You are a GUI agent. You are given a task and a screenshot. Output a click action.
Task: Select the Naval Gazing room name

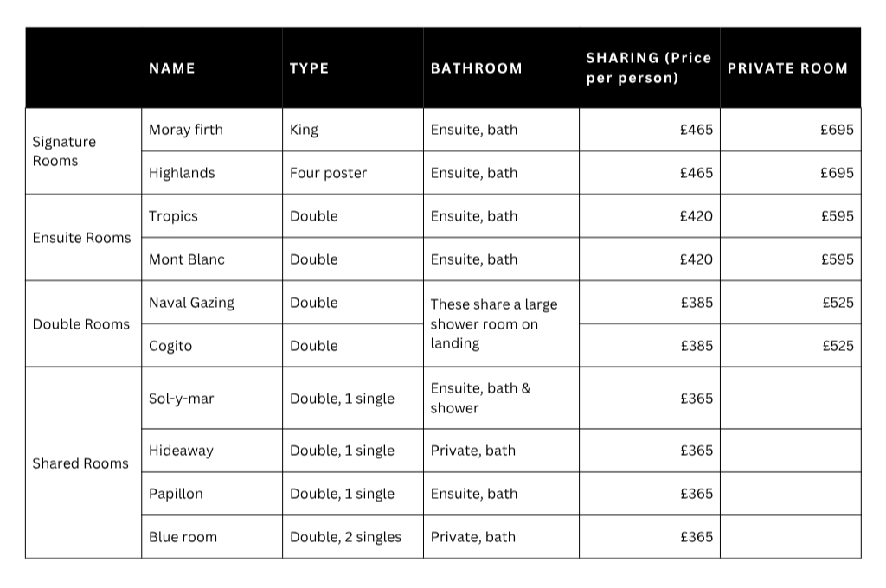tap(191, 303)
